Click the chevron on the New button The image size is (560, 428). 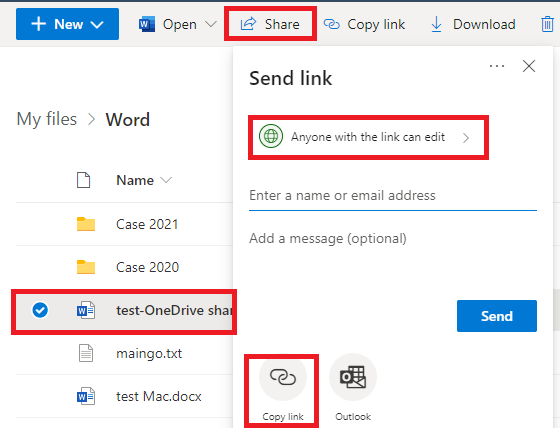[97, 25]
